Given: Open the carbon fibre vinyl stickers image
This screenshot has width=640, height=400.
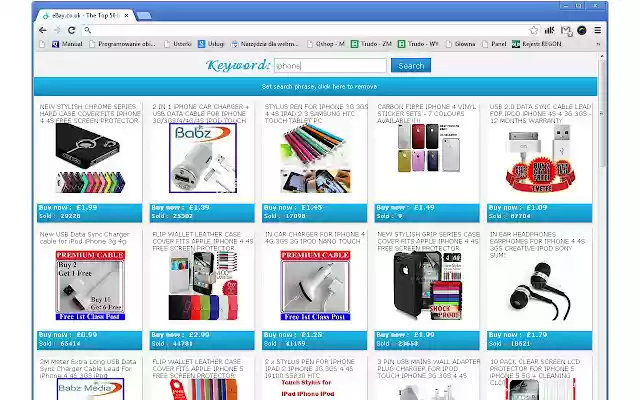Looking at the screenshot, I should [x=429, y=148].
